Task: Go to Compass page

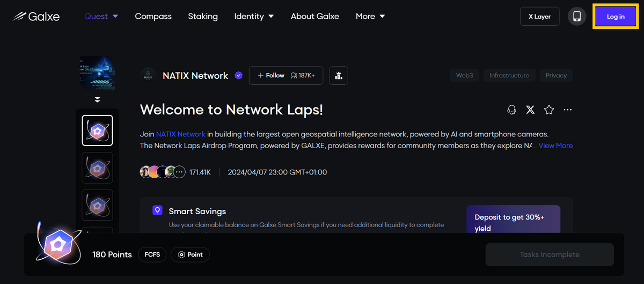Action: pyautogui.click(x=153, y=16)
